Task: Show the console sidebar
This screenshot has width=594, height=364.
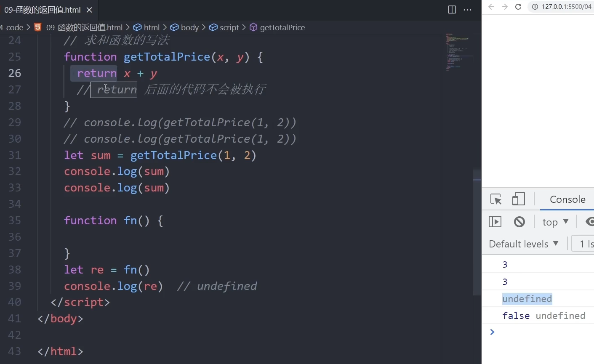Action: tap(495, 222)
